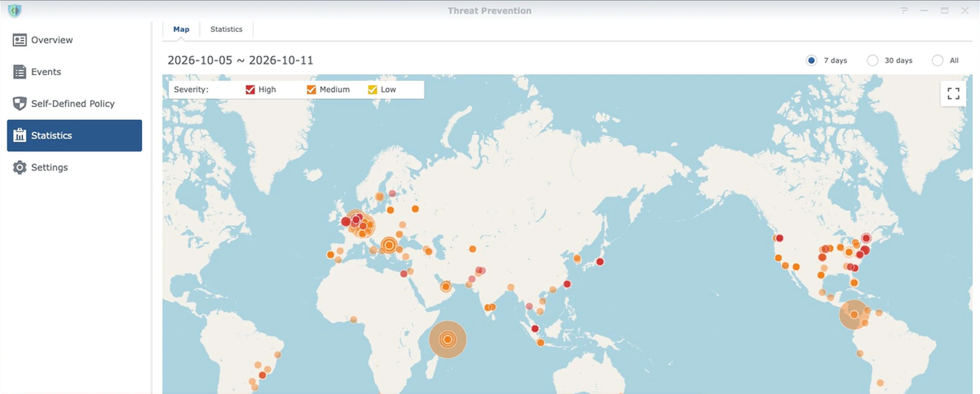Uncheck the High severity checkbox

pyautogui.click(x=250, y=89)
